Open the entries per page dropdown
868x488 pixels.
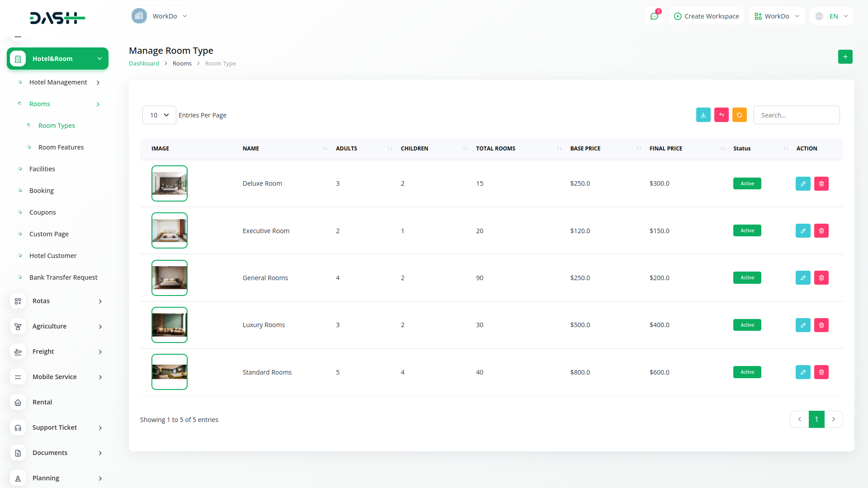pyautogui.click(x=159, y=115)
